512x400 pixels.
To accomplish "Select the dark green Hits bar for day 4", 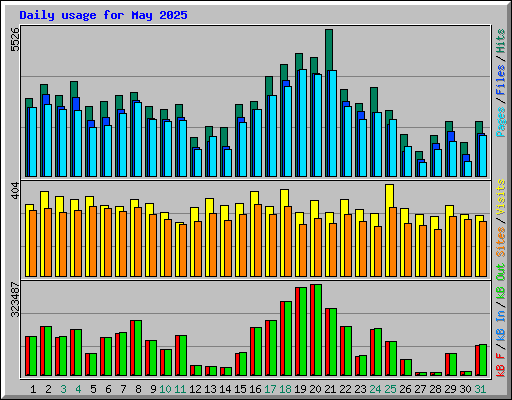I will point(74,89).
